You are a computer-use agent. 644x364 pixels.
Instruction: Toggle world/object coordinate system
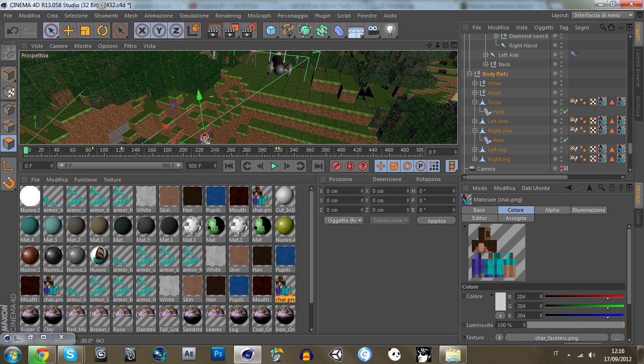pyautogui.click(x=193, y=31)
